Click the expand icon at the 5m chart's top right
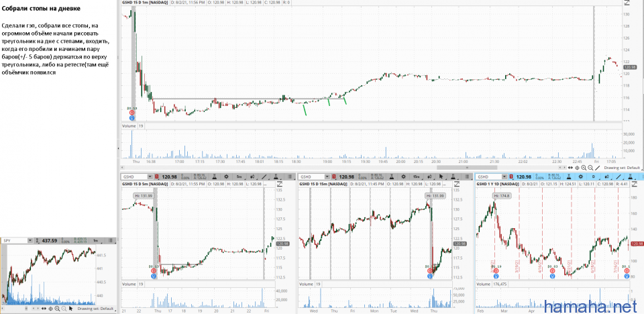Screen dimensions: 644x314 [280, 184]
